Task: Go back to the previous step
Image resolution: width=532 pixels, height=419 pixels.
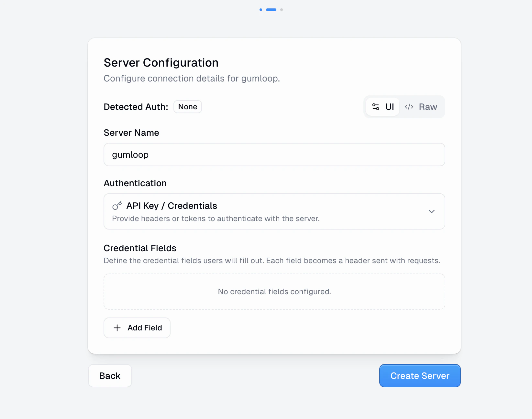Action: (110, 376)
